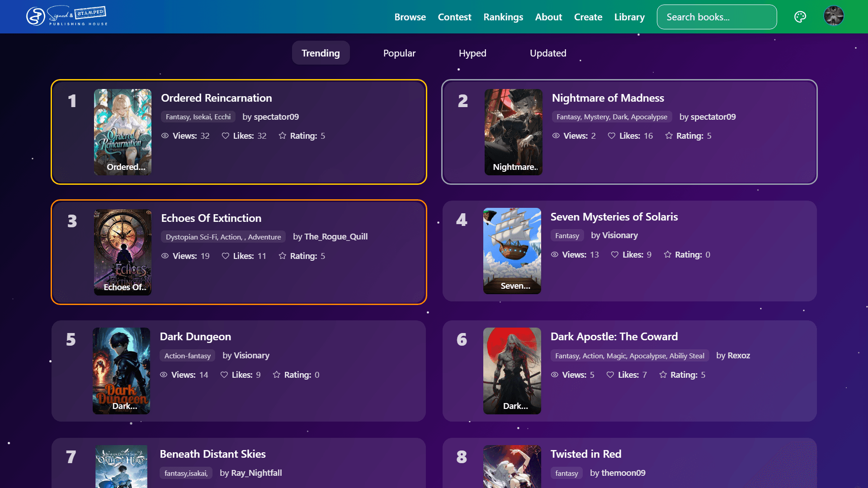Click the 'fantasy,isakai,' genre tag

(186, 474)
